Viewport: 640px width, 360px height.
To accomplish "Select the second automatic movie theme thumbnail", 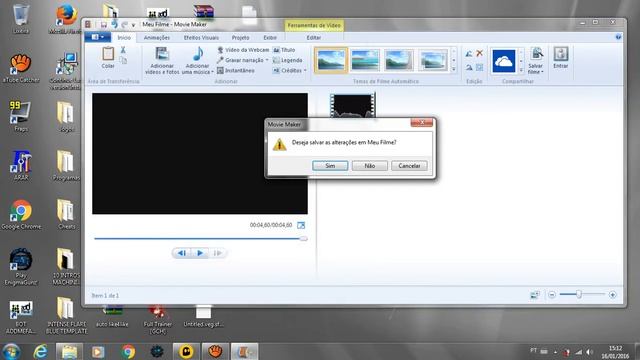I will (365, 60).
